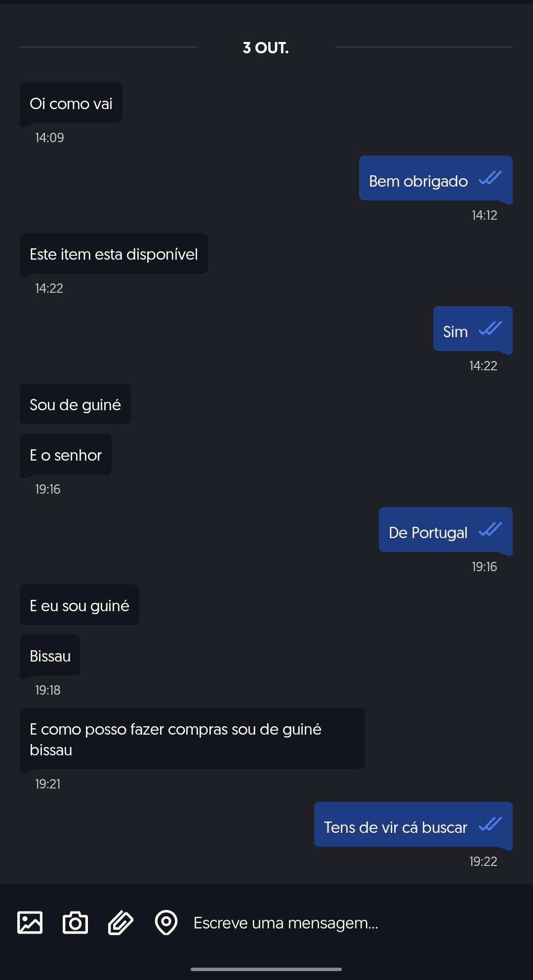Viewport: 533px width, 980px height.
Task: Select the "Bissau" message bubble
Action: (x=50, y=656)
